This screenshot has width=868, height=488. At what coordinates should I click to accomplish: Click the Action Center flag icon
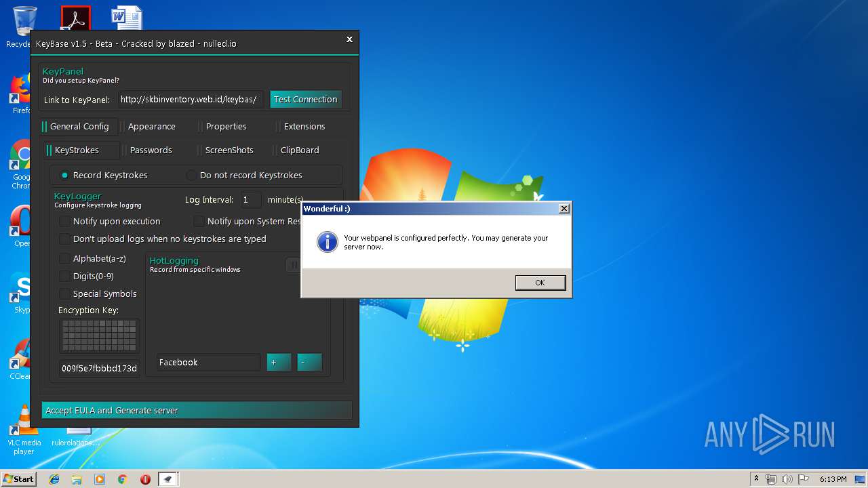(x=804, y=479)
